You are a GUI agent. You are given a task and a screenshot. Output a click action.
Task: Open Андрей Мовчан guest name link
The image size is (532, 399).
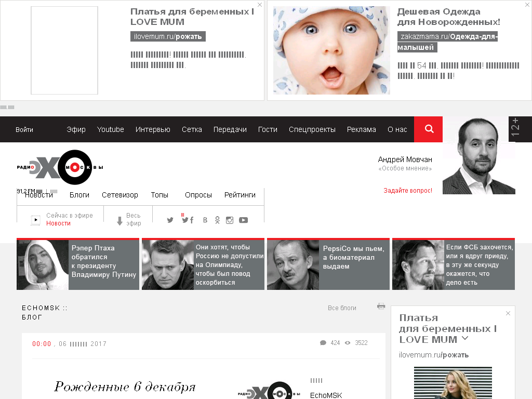pos(405,159)
